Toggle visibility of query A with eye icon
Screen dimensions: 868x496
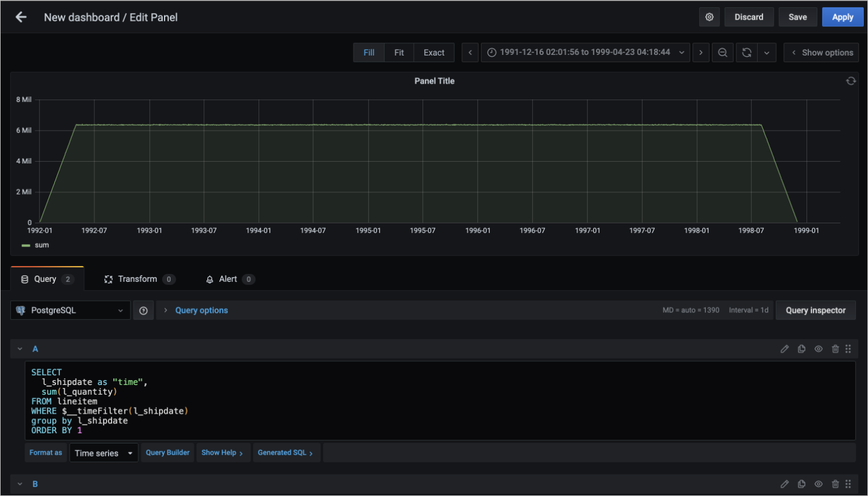(819, 349)
